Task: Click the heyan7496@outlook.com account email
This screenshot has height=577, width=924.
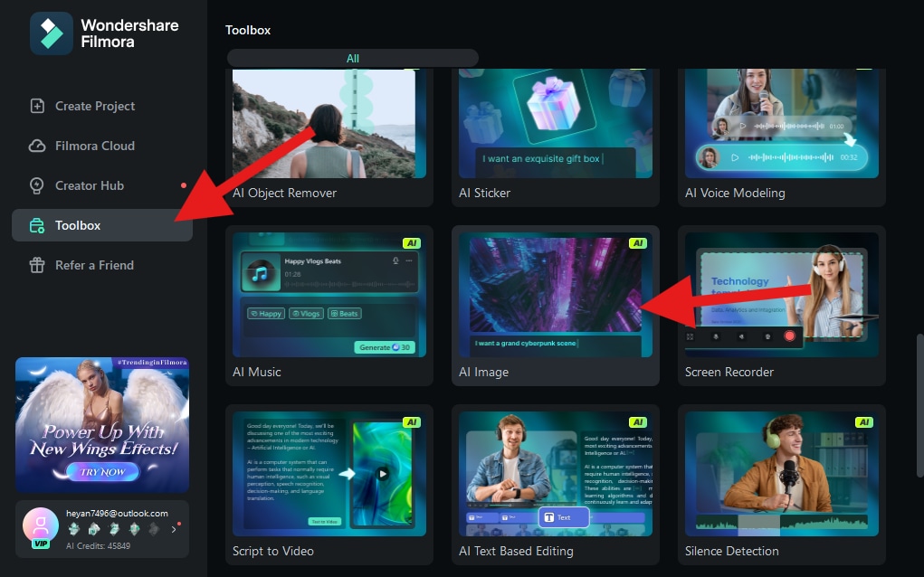Action: (x=117, y=514)
